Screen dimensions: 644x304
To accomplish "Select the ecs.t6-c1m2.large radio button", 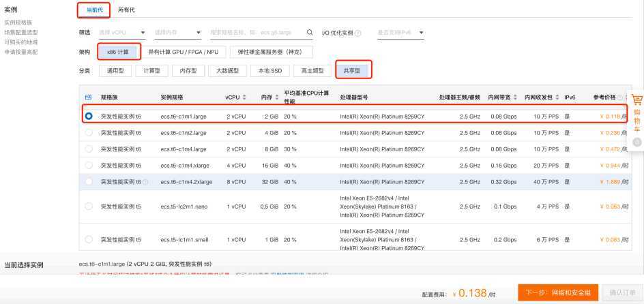I will [x=89, y=133].
